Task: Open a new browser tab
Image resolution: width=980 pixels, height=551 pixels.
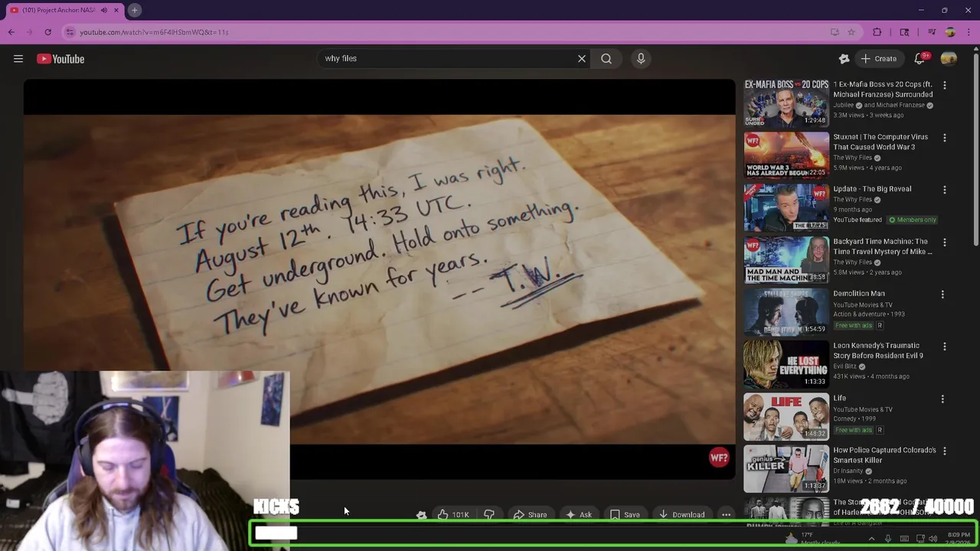Action: (134, 10)
